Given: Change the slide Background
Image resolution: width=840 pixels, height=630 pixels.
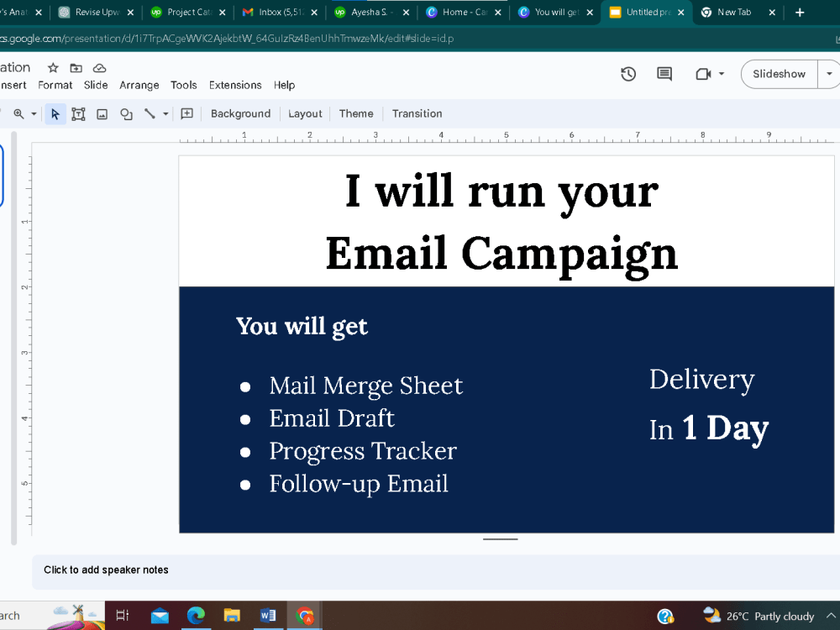Looking at the screenshot, I should (x=240, y=113).
